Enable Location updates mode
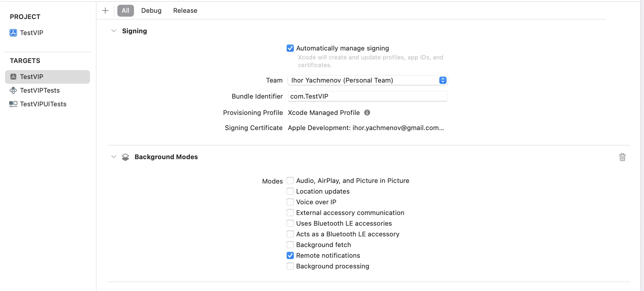 point(290,191)
